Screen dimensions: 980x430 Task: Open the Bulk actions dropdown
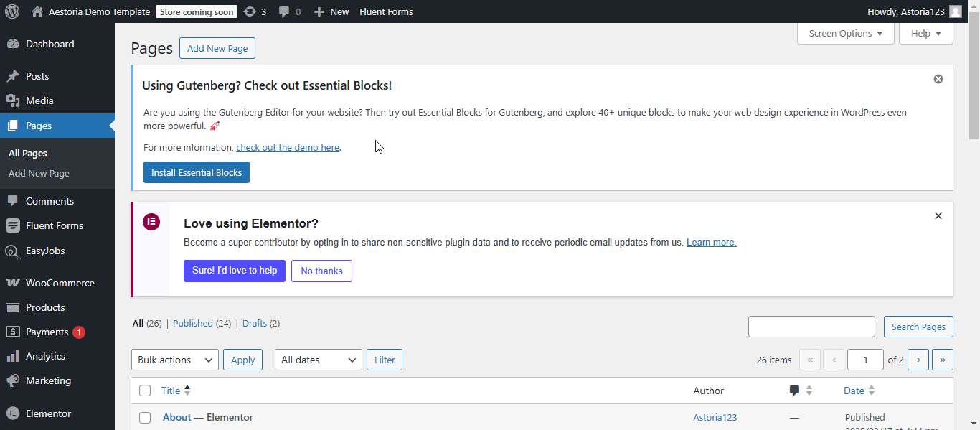point(175,360)
